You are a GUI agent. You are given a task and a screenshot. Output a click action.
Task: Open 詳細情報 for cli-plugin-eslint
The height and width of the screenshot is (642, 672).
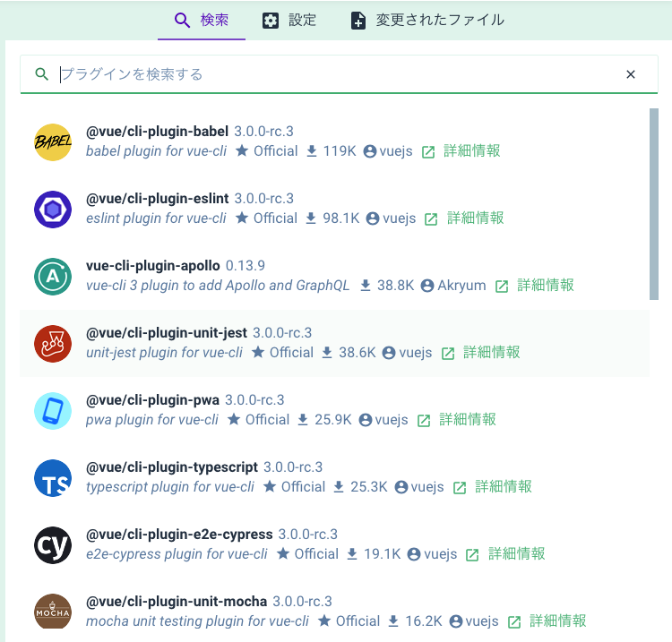475,218
